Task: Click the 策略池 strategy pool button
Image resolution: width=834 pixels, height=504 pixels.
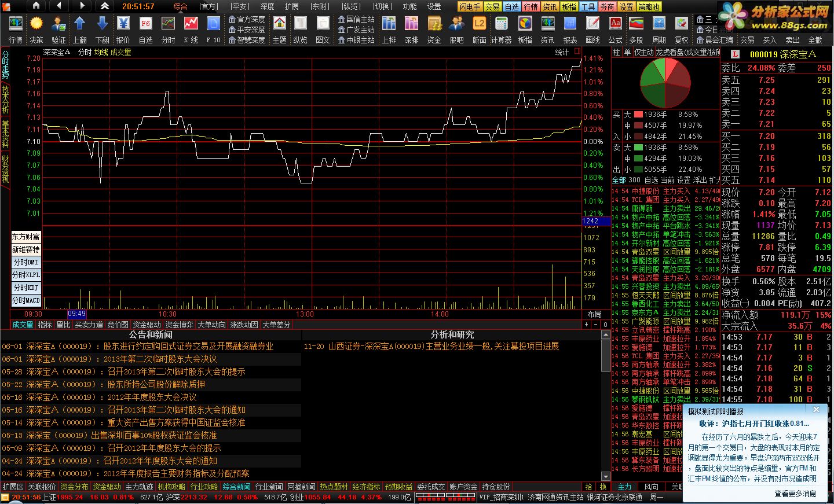Action: click(648, 7)
